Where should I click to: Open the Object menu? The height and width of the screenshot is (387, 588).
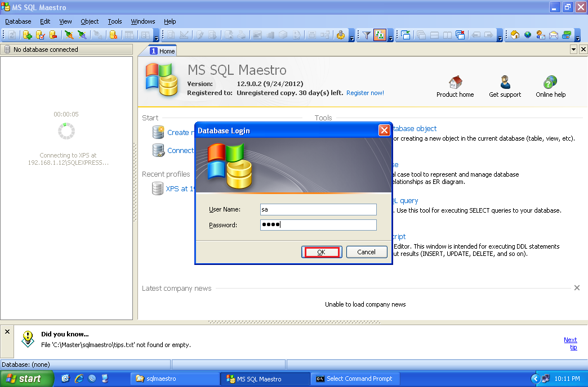(x=90, y=21)
